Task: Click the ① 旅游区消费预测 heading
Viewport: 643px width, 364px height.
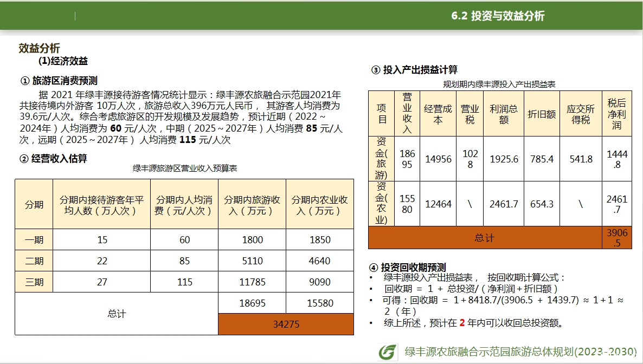Action: tap(59, 81)
